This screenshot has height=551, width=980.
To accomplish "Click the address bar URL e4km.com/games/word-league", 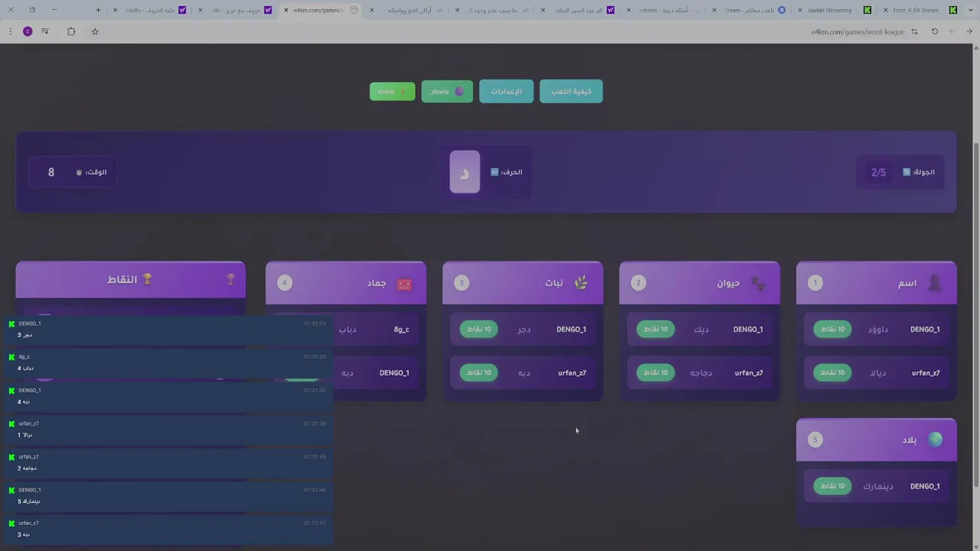I will (x=857, y=31).
